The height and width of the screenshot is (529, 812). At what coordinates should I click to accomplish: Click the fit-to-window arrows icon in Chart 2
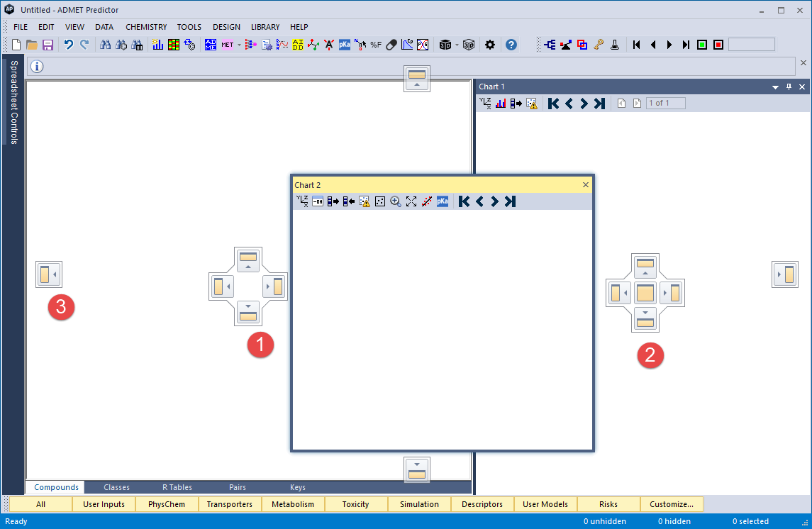pyautogui.click(x=411, y=201)
